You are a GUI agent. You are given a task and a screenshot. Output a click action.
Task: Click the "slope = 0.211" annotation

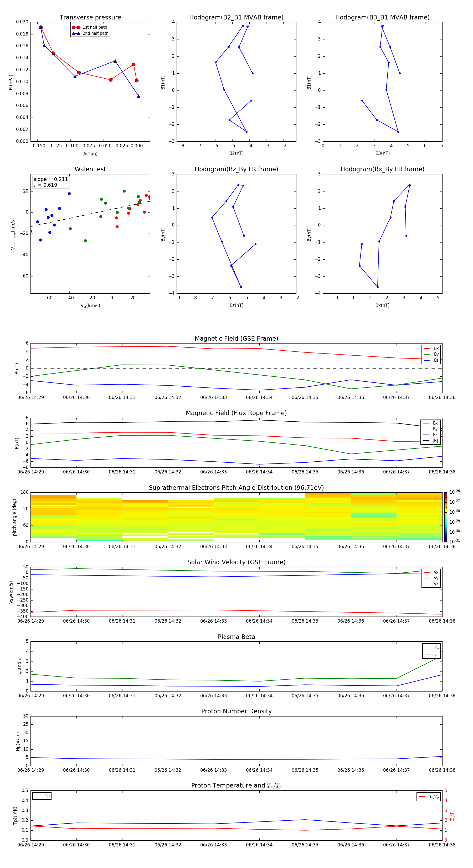(x=51, y=179)
